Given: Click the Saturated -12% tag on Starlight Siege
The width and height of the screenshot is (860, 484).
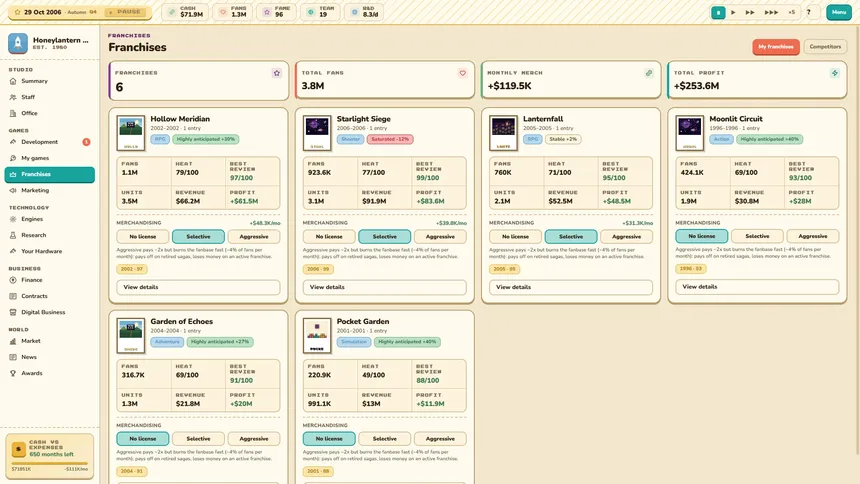Looking at the screenshot, I should [390, 139].
